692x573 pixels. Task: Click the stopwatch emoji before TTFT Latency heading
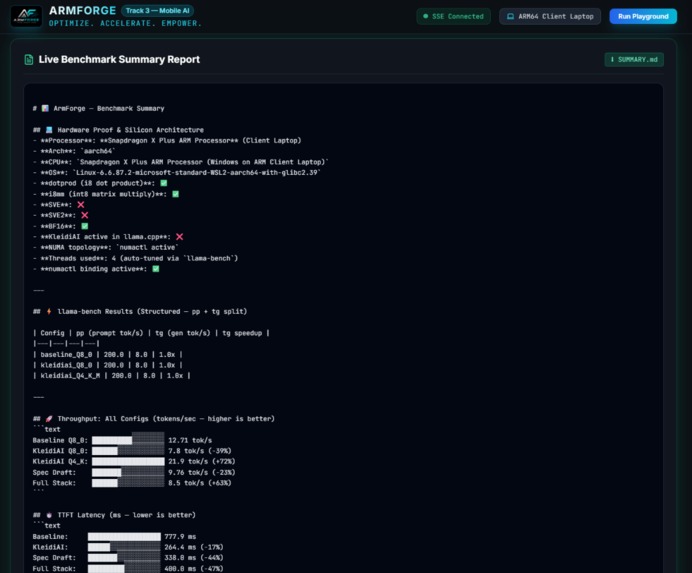pos(49,515)
